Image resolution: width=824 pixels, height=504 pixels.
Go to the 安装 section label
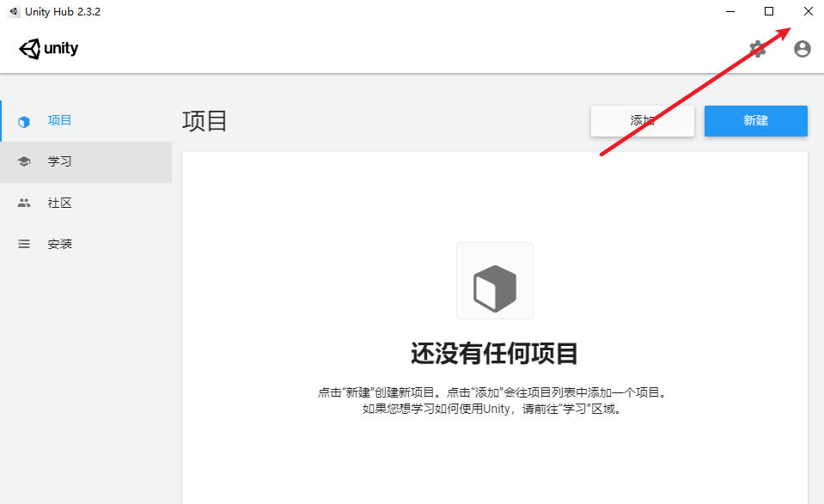60,245
